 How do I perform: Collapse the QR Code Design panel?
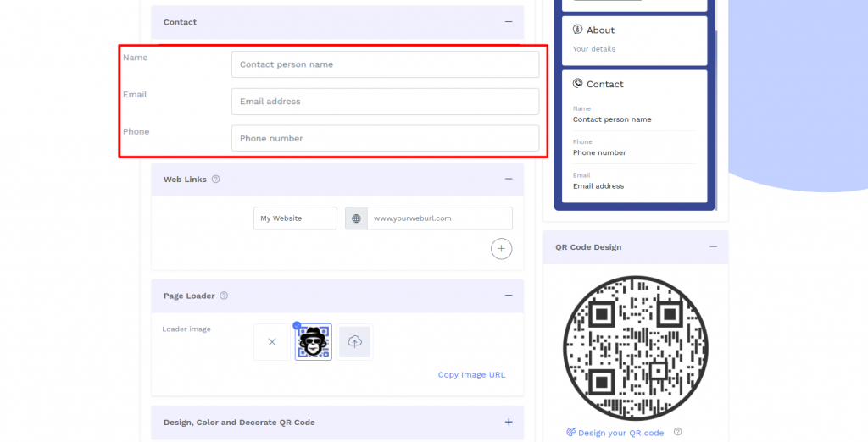click(x=713, y=247)
